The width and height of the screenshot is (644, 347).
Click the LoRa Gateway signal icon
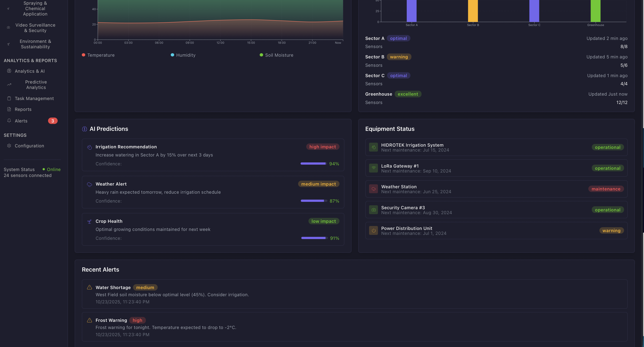(x=373, y=168)
